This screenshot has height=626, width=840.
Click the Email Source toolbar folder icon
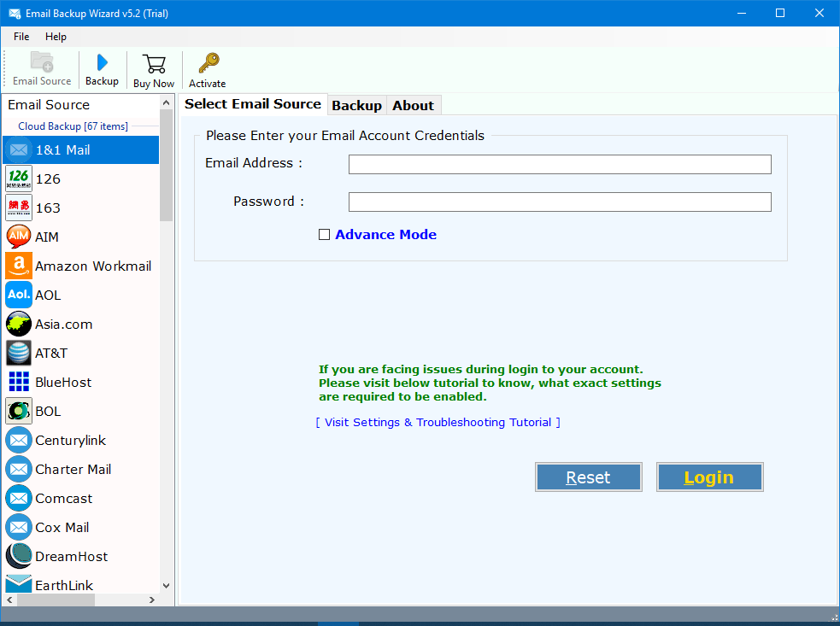coord(42,62)
